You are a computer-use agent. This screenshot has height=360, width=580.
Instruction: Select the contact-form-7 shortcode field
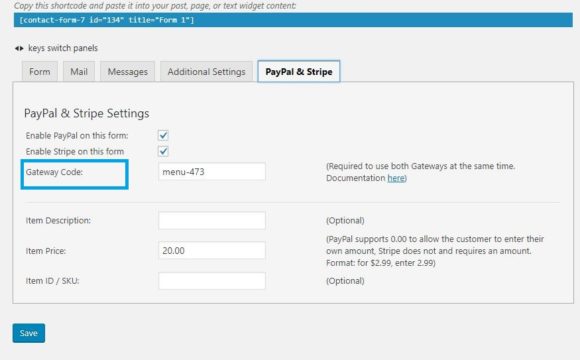pyautogui.click(x=293, y=20)
